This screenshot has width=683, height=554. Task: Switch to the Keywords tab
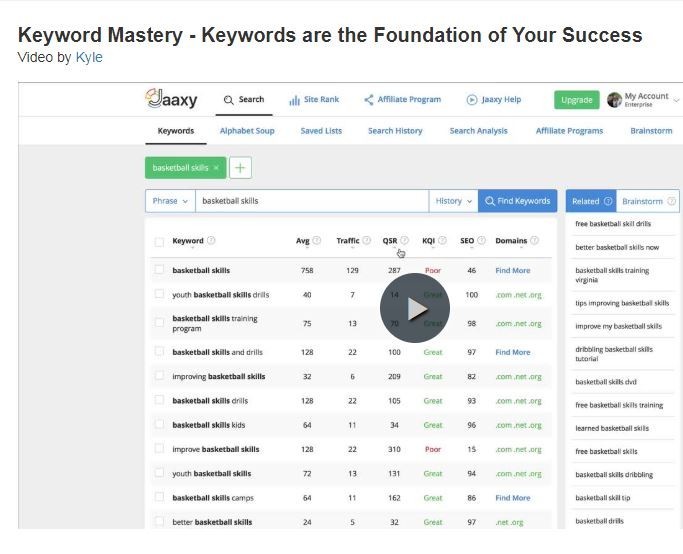pos(176,131)
